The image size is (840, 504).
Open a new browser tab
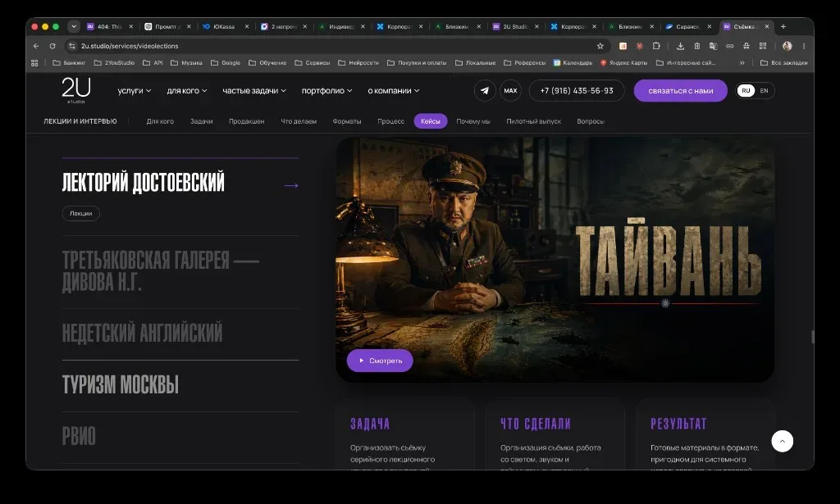tap(783, 26)
